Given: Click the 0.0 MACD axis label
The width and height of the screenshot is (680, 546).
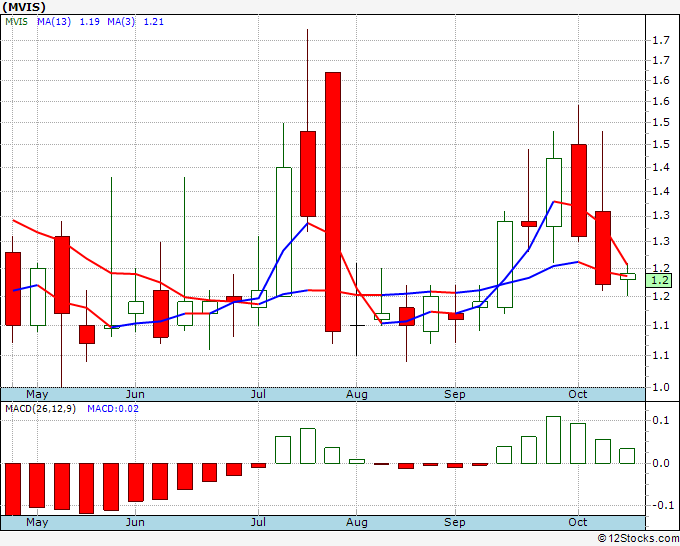Looking at the screenshot, I should tap(661, 463).
